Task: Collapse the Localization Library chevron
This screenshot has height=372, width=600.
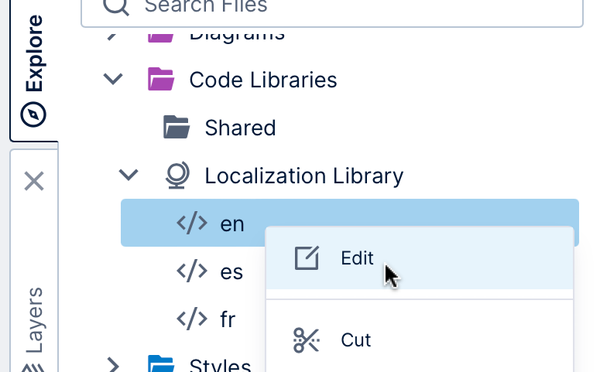Action: coord(128,175)
